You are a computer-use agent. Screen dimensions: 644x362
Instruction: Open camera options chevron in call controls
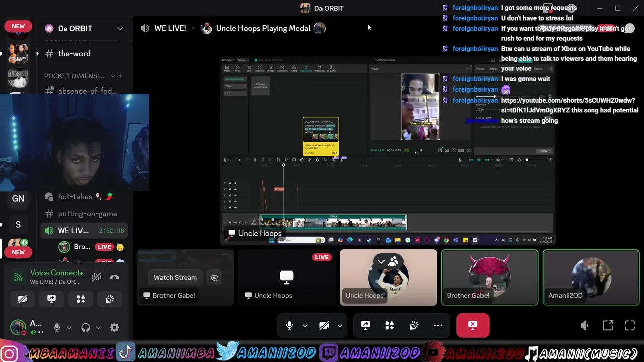click(340, 326)
